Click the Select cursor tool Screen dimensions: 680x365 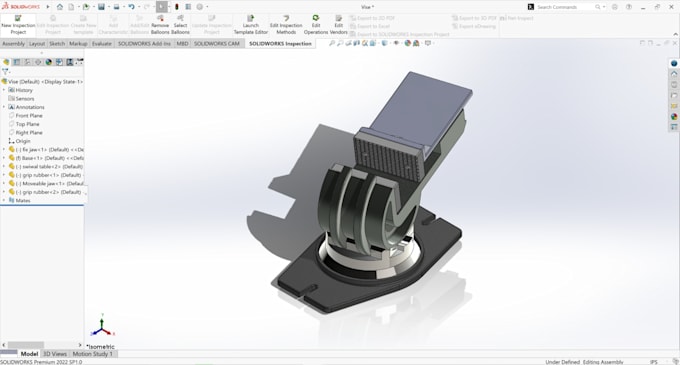[162, 7]
